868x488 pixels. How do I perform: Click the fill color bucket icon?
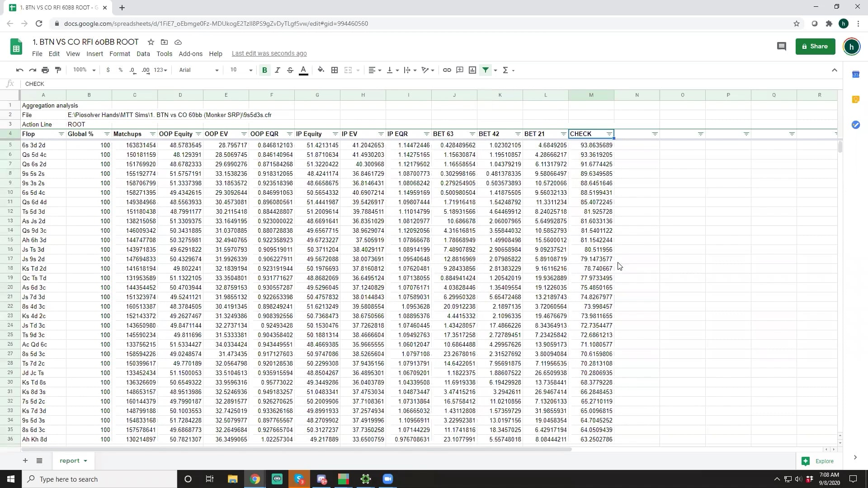(x=321, y=70)
